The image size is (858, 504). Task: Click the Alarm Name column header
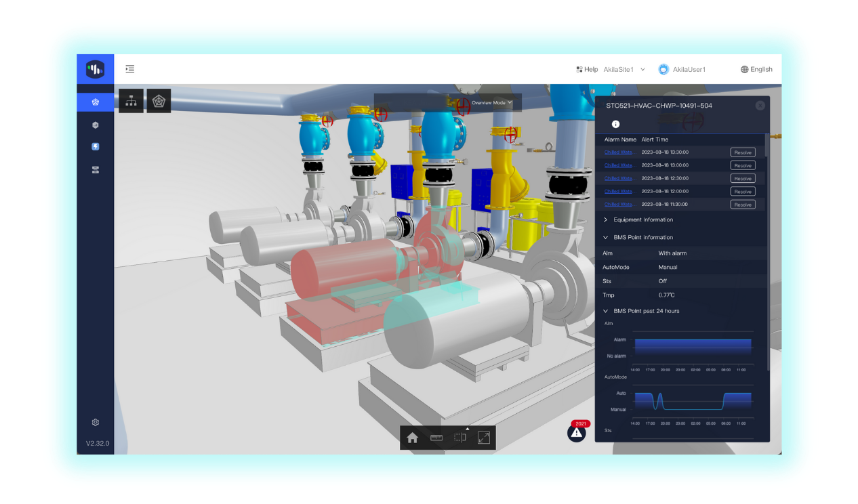tap(620, 140)
